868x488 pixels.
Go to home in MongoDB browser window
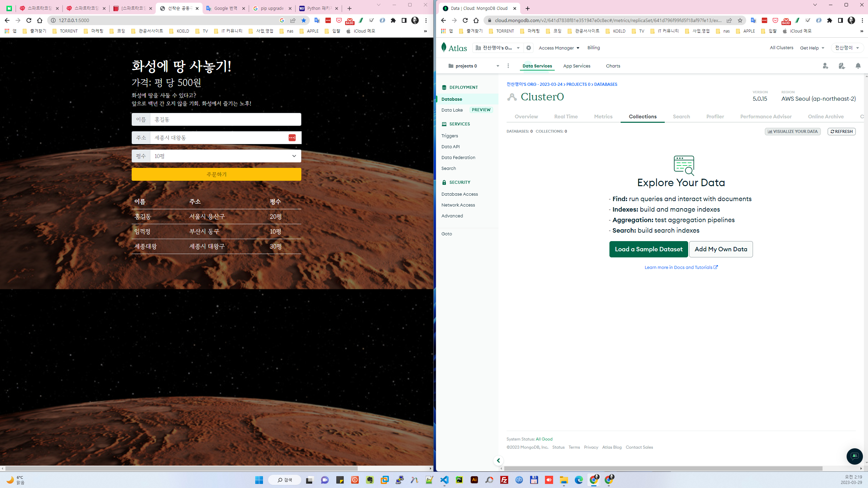476,20
